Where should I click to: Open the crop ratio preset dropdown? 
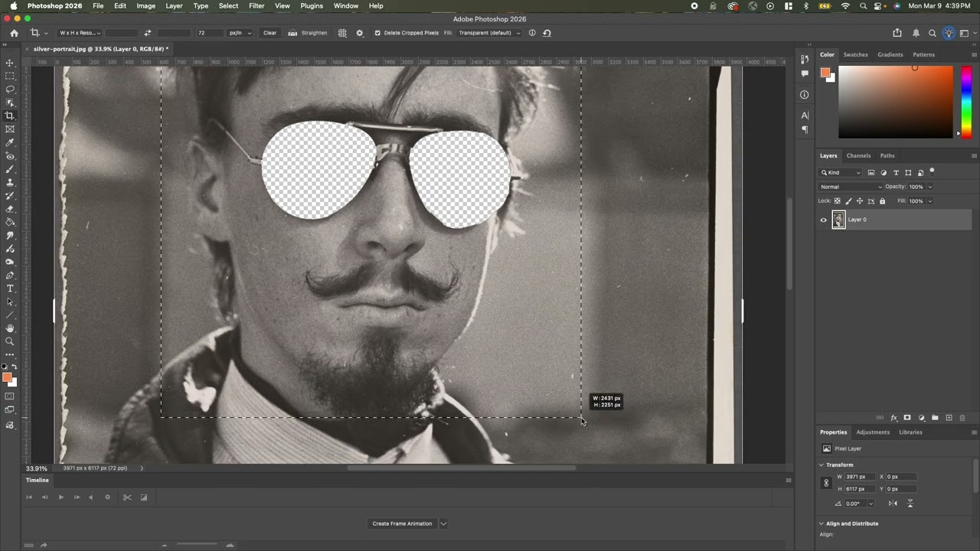click(78, 33)
